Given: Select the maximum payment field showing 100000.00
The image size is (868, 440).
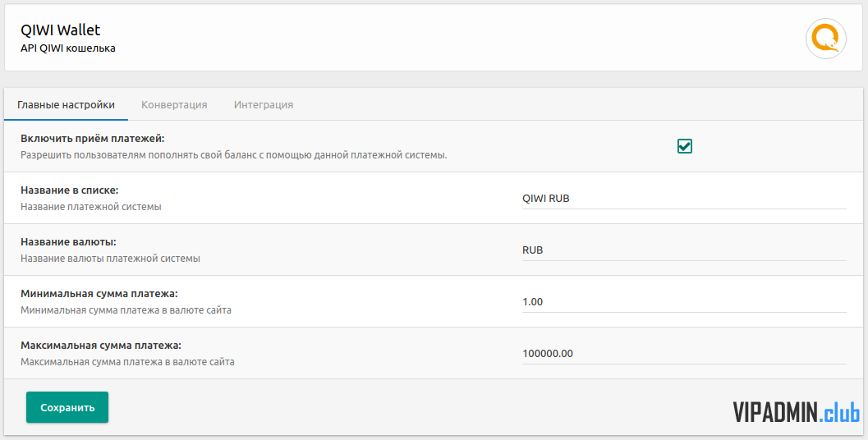Looking at the screenshot, I should coord(684,354).
